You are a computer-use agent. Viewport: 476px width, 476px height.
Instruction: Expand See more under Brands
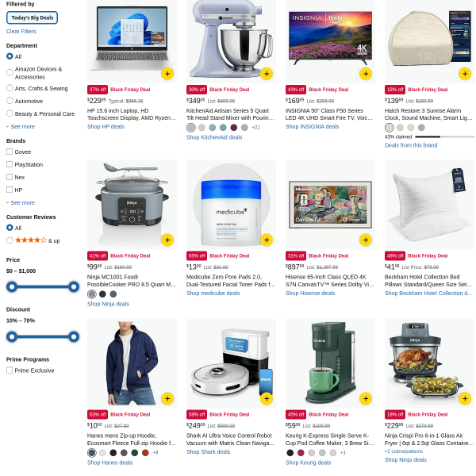(x=21, y=203)
